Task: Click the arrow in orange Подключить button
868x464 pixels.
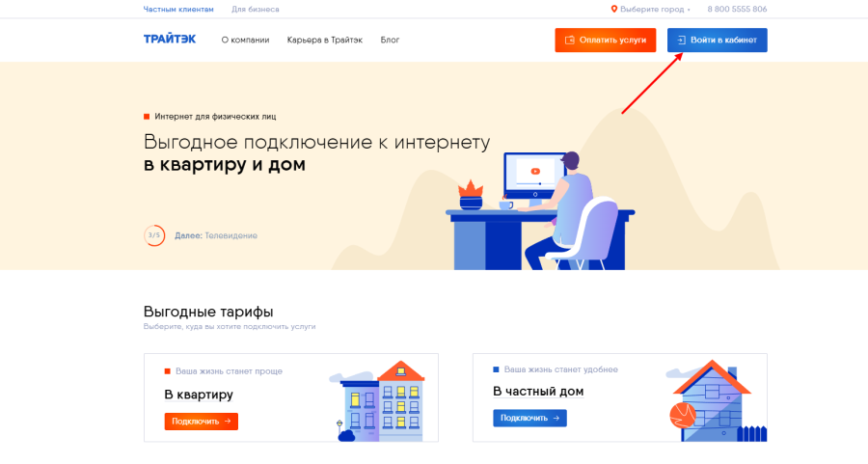Action: [x=228, y=422]
